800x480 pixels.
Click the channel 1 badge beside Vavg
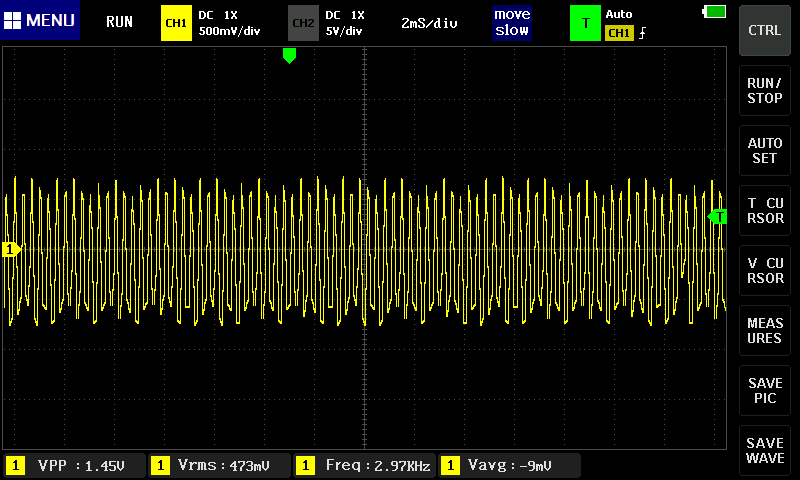tap(450, 465)
